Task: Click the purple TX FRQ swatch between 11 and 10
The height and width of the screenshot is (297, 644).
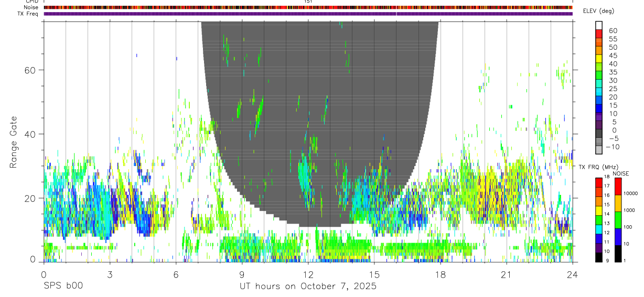Action: pos(599,248)
